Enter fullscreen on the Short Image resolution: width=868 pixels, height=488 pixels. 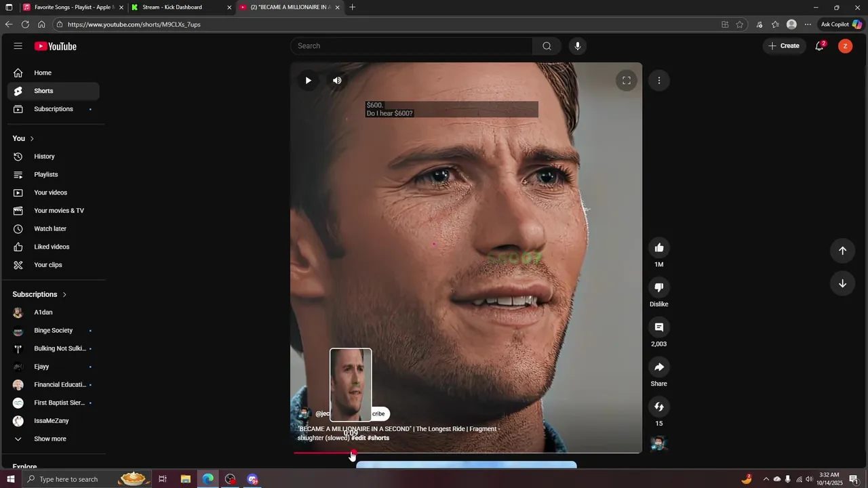point(627,81)
